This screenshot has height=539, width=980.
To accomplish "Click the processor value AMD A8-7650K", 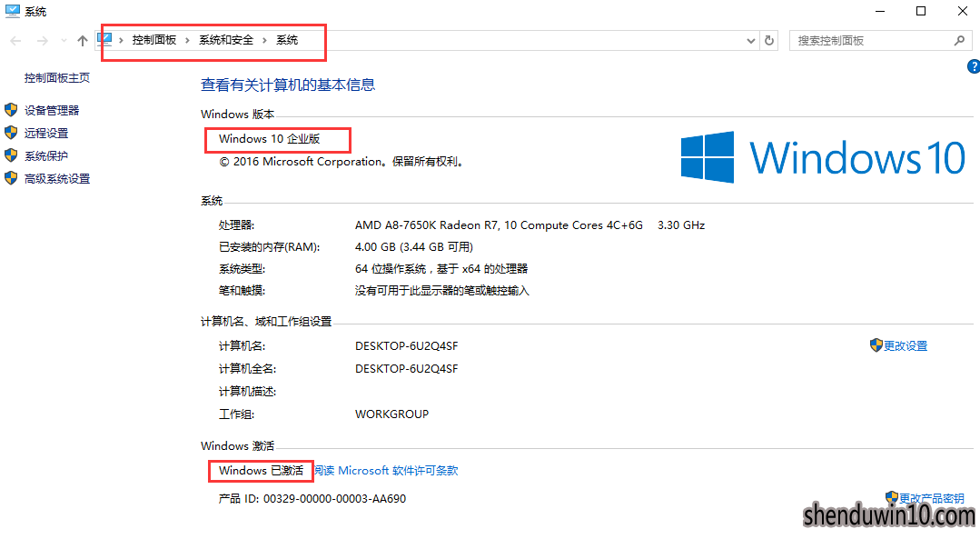I will 530,225.
